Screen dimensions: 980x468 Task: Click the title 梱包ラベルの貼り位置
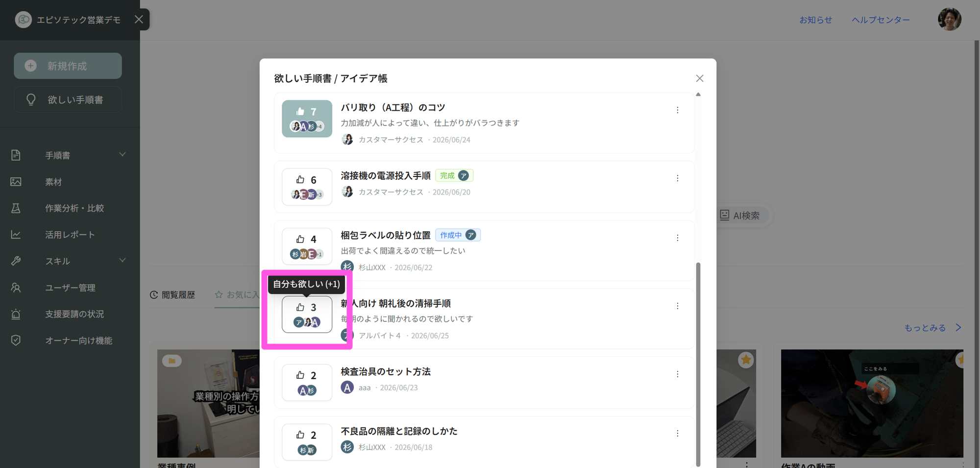[x=386, y=235]
